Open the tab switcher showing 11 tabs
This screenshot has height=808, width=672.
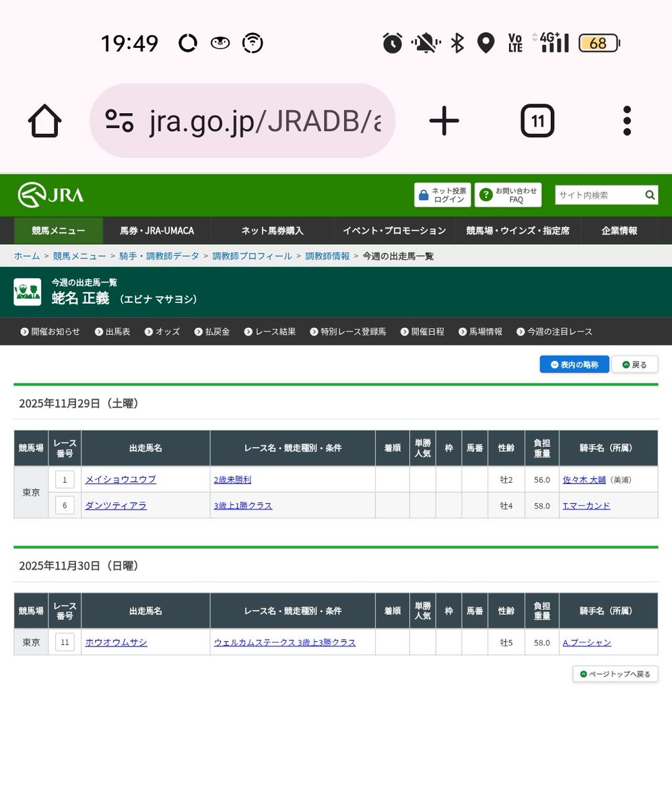tap(537, 121)
